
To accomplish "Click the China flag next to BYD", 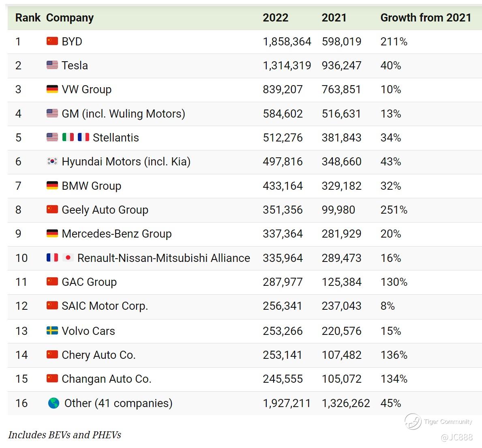I will click(52, 41).
